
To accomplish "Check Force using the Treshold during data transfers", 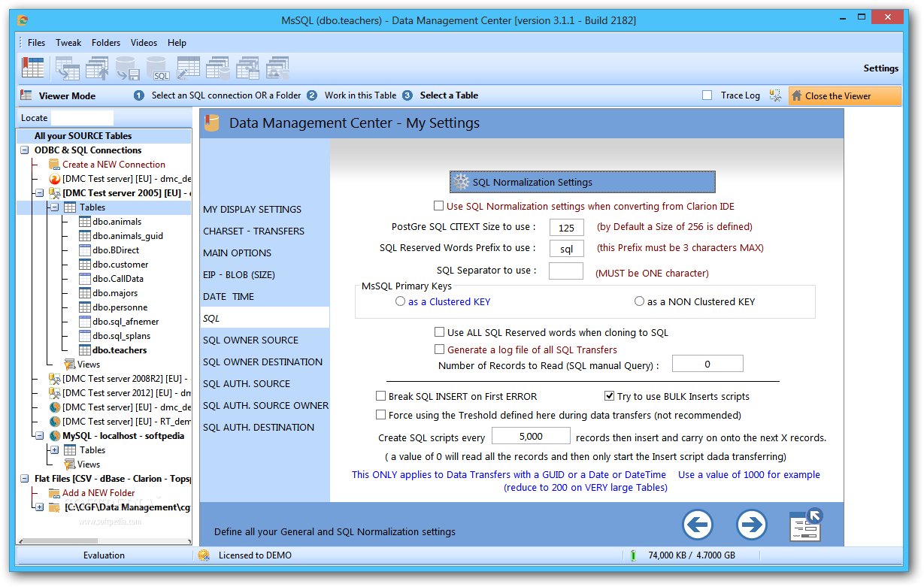I will pyautogui.click(x=380, y=415).
